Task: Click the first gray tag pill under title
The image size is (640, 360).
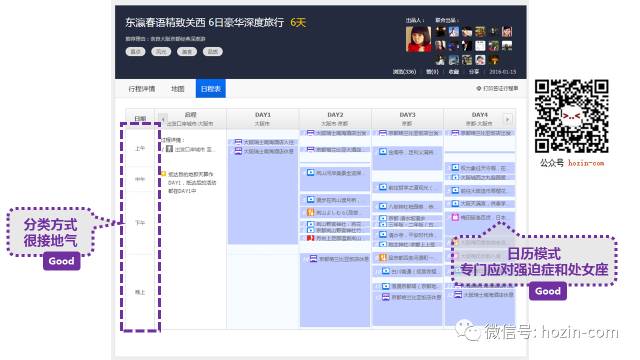Action: click(136, 51)
